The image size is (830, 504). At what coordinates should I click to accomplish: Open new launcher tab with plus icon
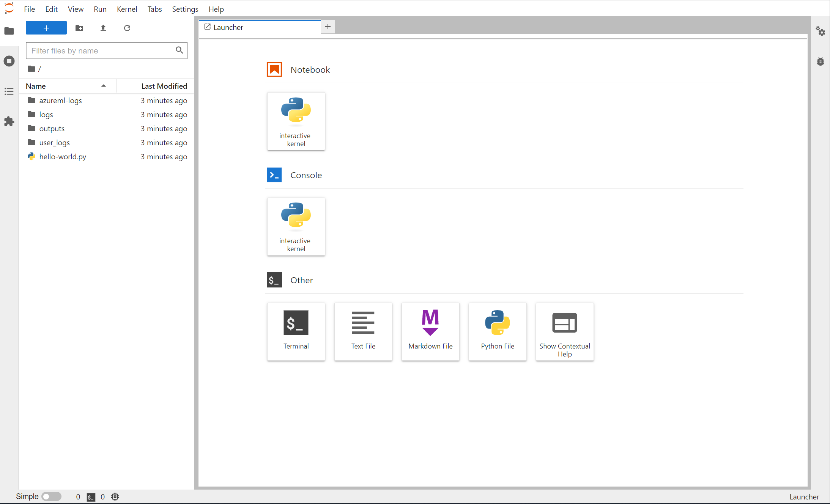coord(328,27)
